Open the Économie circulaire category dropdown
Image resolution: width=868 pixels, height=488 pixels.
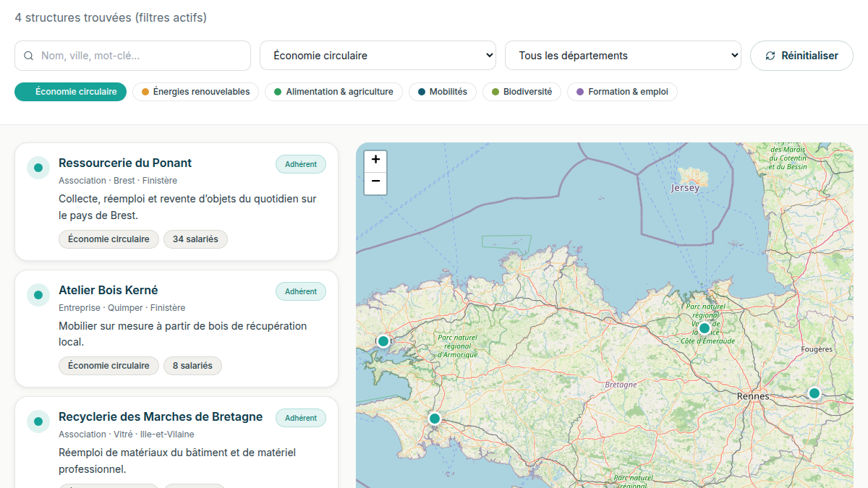point(378,56)
